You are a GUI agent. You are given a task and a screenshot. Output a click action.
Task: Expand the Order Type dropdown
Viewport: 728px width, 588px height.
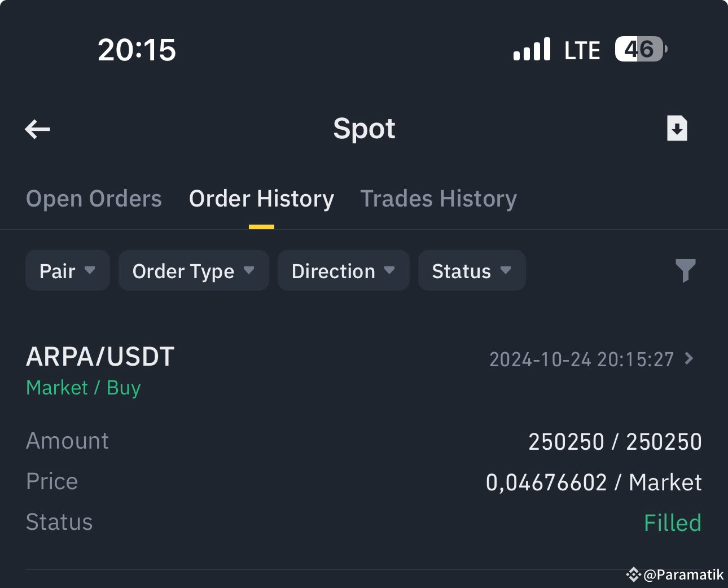193,270
